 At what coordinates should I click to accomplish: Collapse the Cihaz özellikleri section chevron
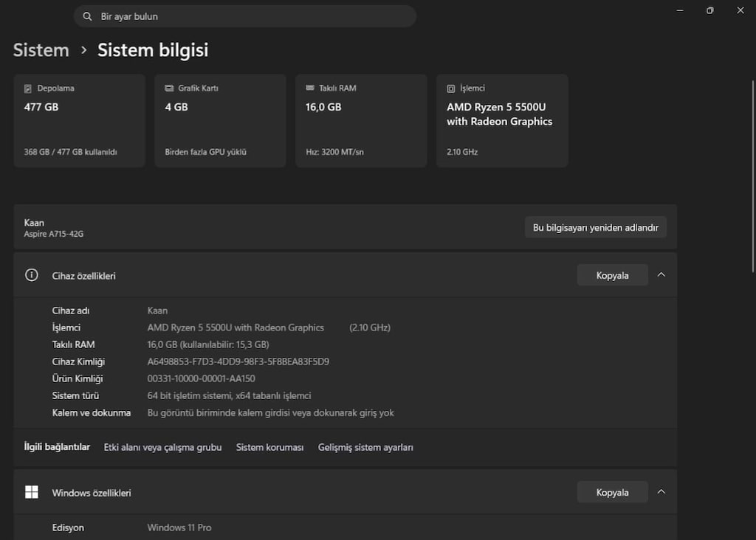click(661, 274)
